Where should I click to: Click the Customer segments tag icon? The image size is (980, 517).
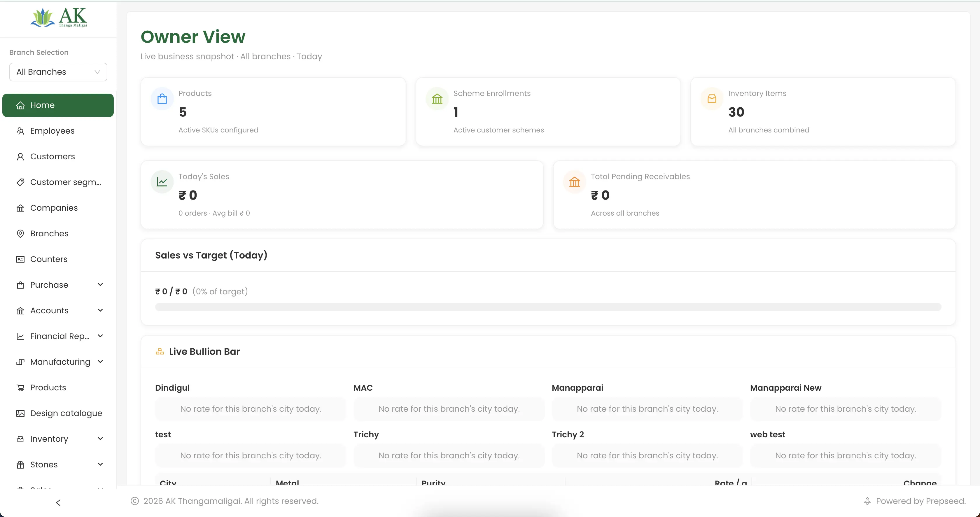pos(20,182)
